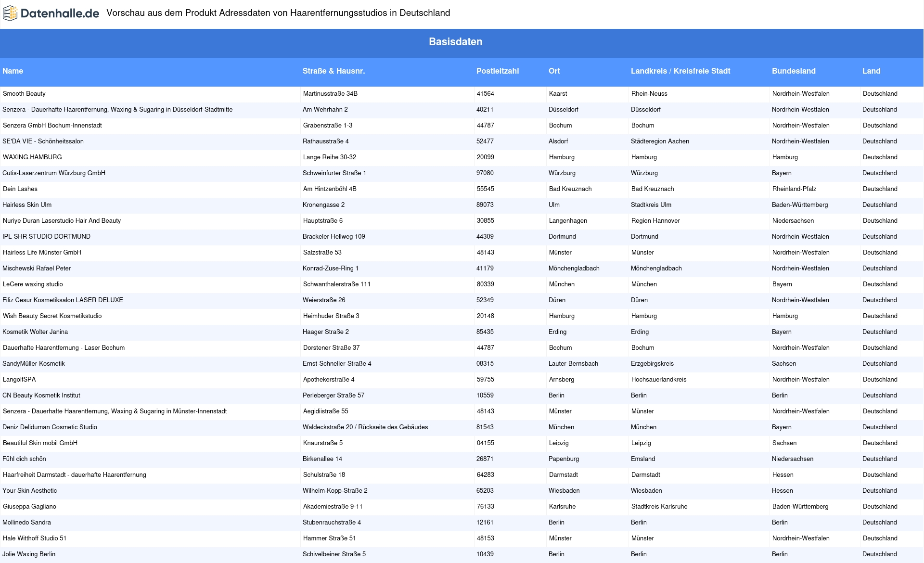Click the Stadtkreis Ulm cell
The width and height of the screenshot is (924, 563).
coord(651,205)
